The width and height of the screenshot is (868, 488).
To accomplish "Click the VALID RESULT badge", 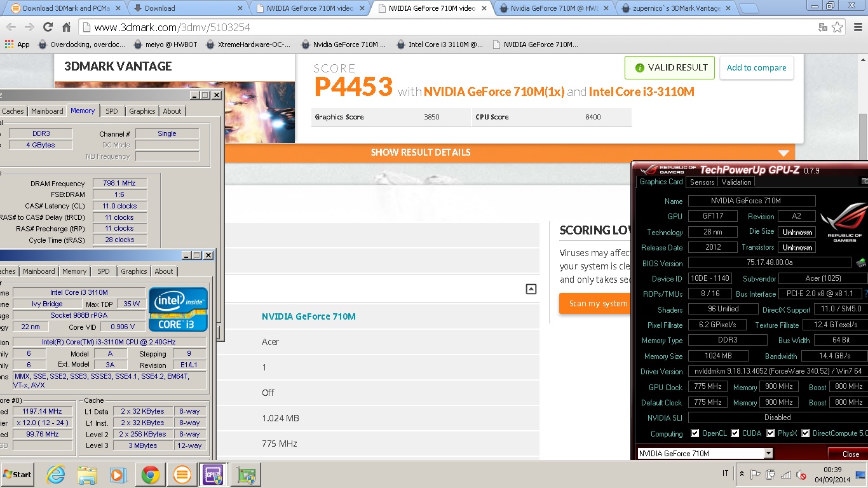I will [x=670, y=67].
